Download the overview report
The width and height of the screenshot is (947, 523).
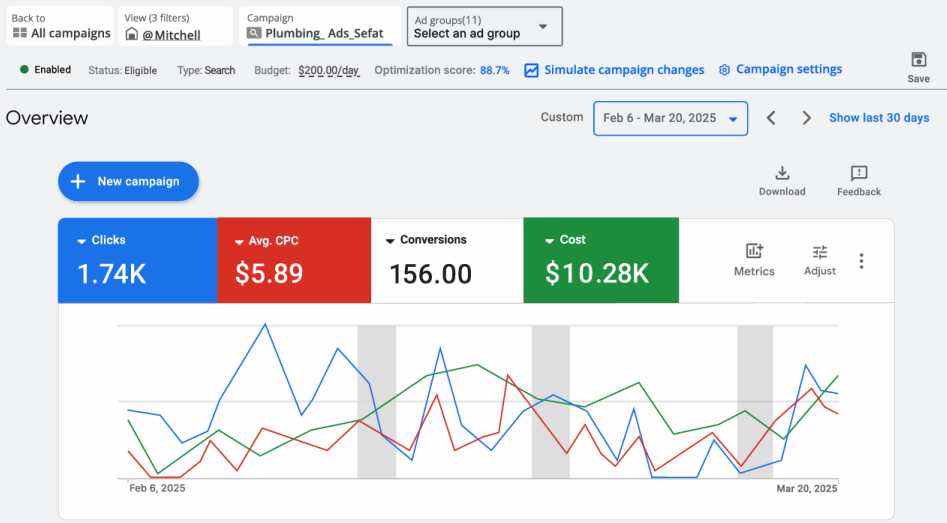click(782, 174)
